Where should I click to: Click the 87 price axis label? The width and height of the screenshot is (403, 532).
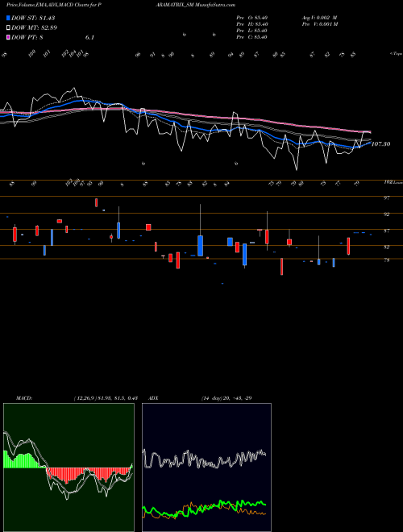click(386, 231)
